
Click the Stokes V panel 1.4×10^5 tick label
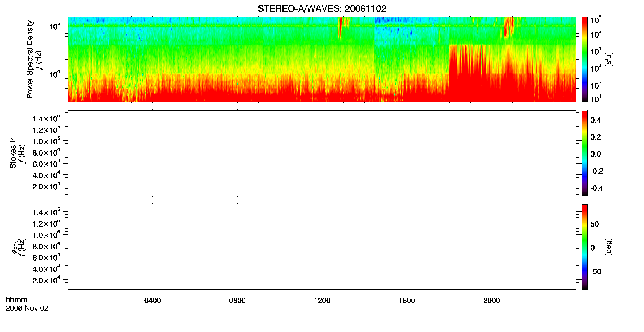[46, 118]
